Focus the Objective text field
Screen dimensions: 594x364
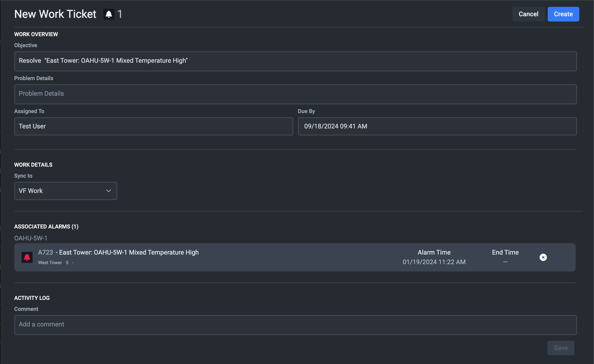pos(295,61)
